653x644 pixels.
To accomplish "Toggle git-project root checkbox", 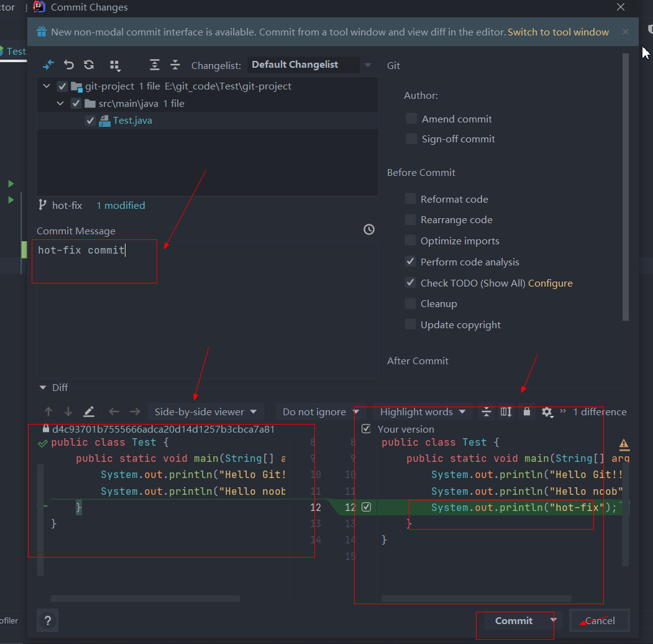I will pos(63,86).
